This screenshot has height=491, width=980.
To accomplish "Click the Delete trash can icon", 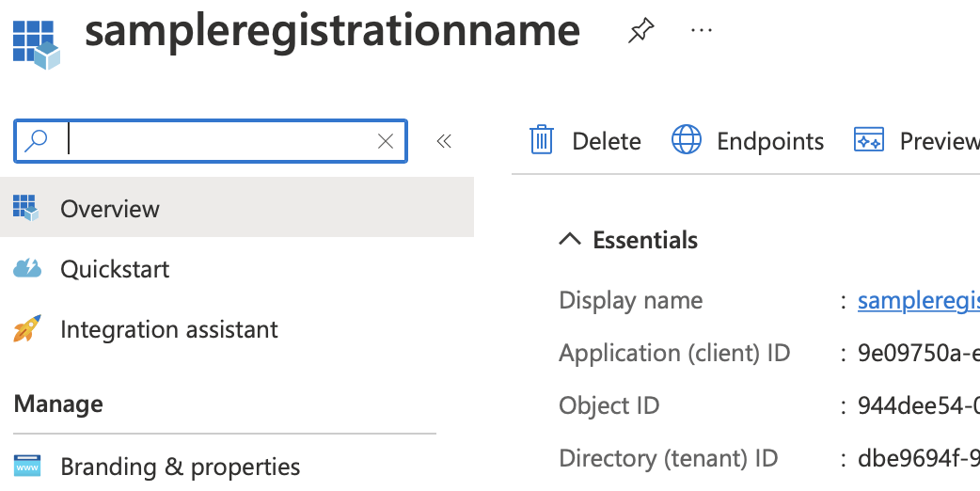I will point(542,141).
